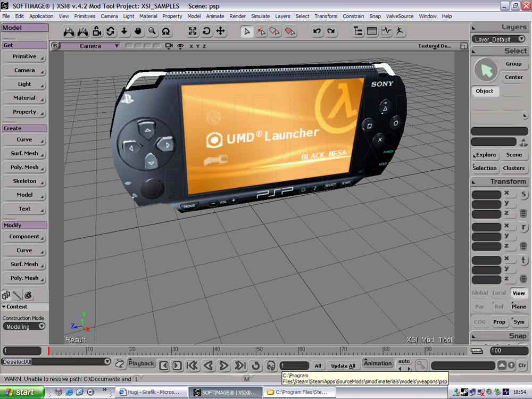
Task: Click the frame all (four arrows inward) icon
Action: [193, 31]
